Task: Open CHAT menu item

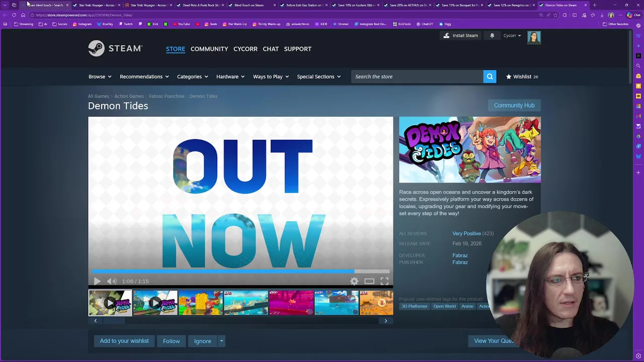Action: tap(271, 49)
